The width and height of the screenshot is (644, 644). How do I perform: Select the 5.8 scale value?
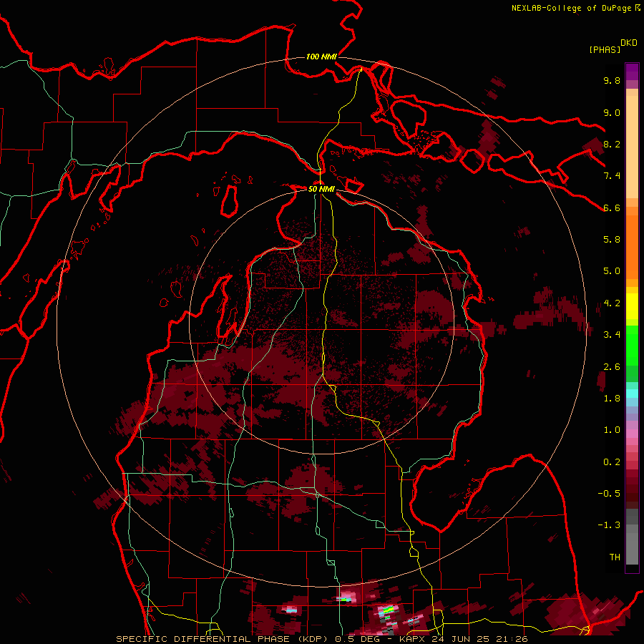(612, 240)
